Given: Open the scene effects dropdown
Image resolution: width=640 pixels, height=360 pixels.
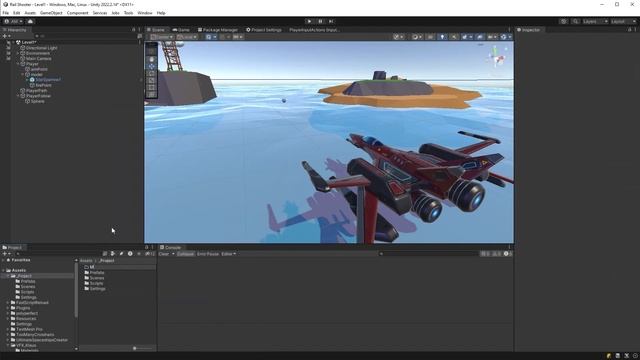Looking at the screenshot, I should (466, 37).
